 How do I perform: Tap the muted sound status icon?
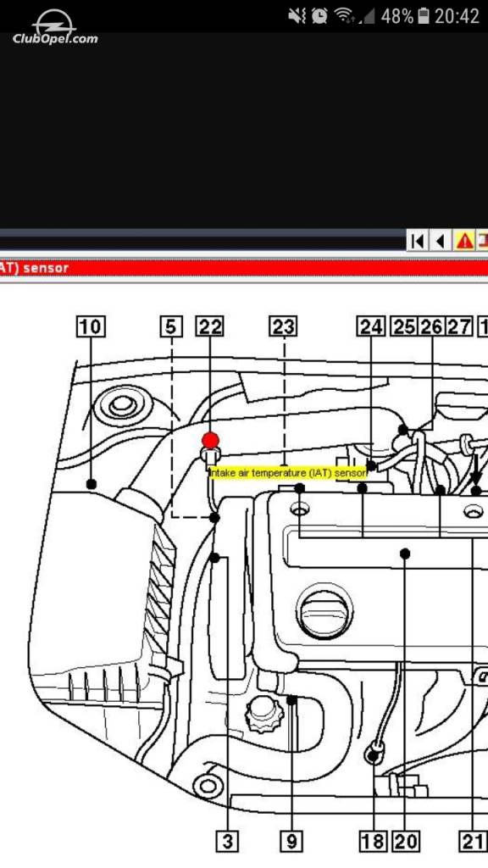(297, 17)
